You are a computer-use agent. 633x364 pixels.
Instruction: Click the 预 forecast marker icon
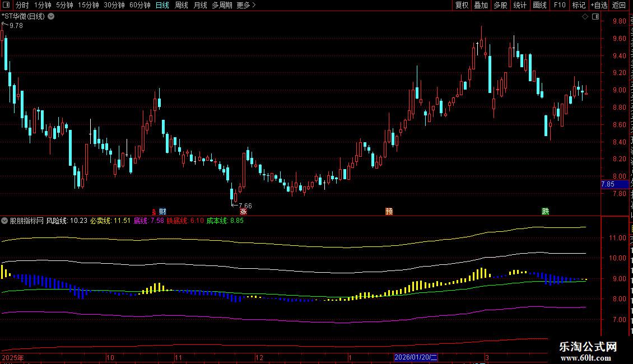coord(389,212)
